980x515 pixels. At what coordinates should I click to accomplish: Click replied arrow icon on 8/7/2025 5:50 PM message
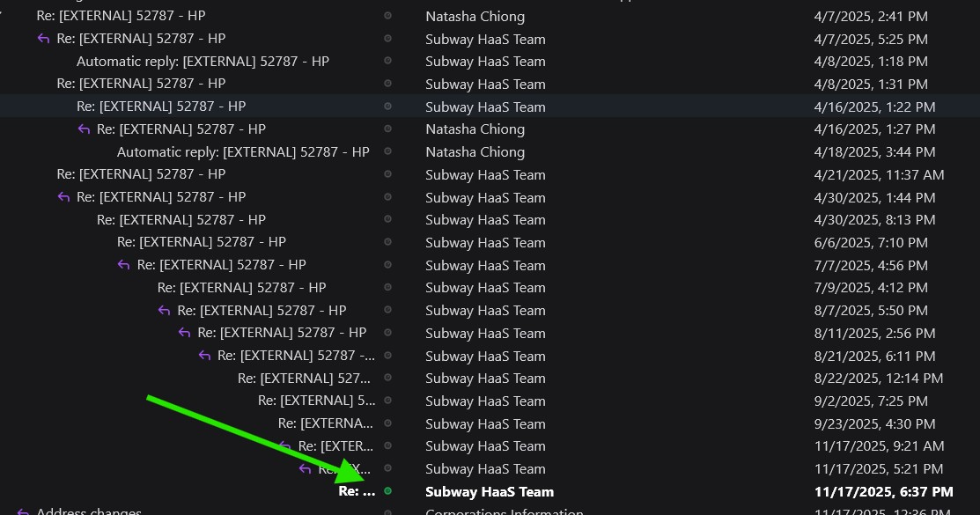tap(165, 310)
